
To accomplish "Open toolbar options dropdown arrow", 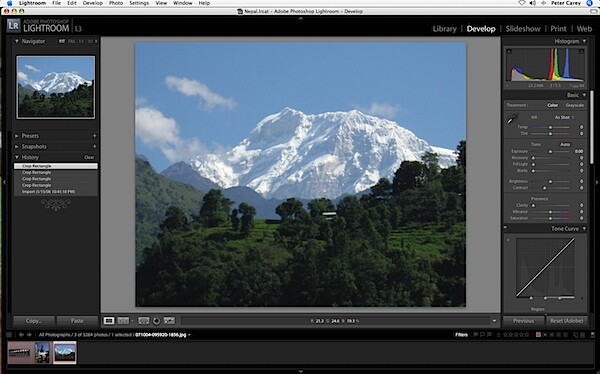I will [494, 321].
